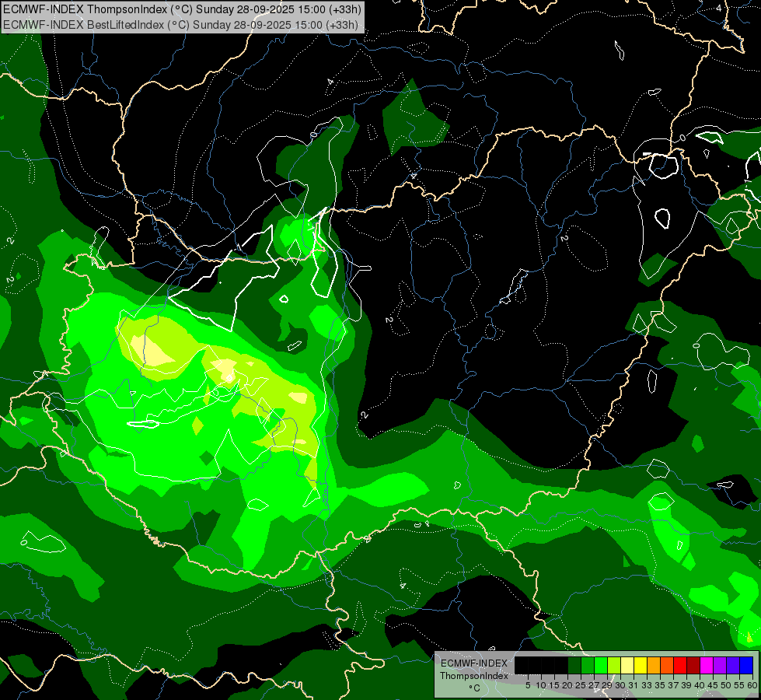
Task: Click legend scale value 39
Action: point(686,685)
